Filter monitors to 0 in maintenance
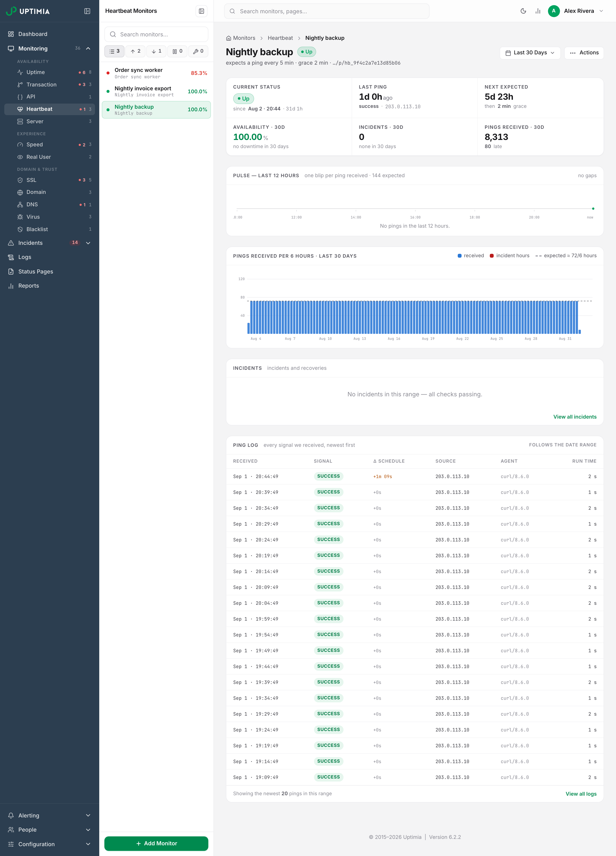 click(198, 51)
